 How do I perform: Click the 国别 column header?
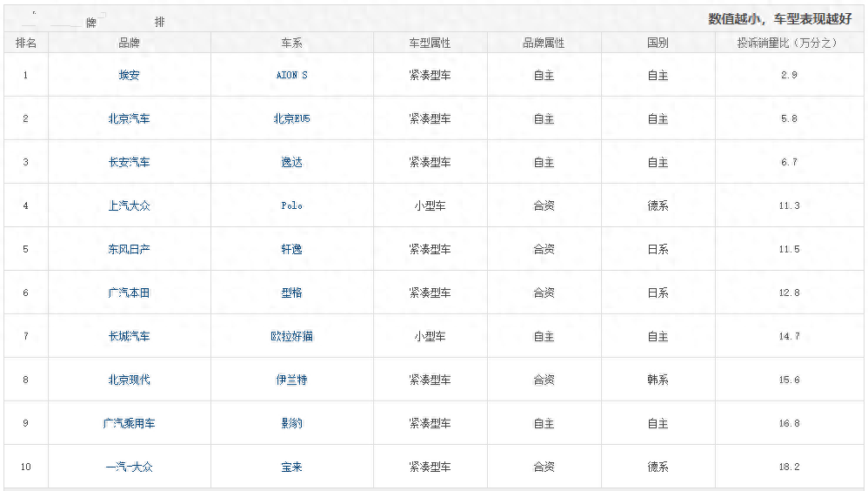click(658, 43)
